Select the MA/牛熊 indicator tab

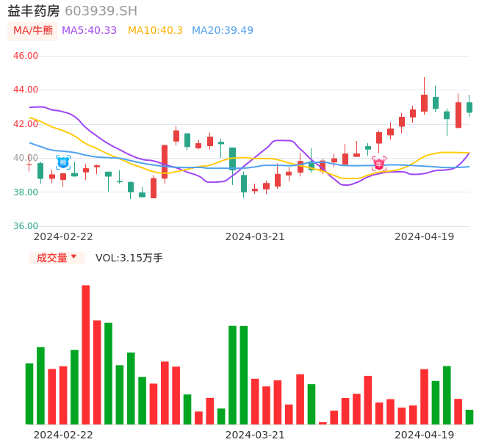click(33, 31)
